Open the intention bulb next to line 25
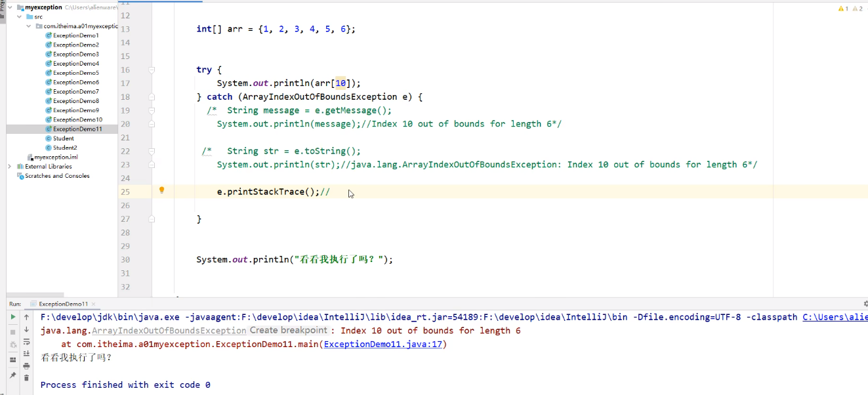Viewport: 868px width, 395px height. (161, 190)
